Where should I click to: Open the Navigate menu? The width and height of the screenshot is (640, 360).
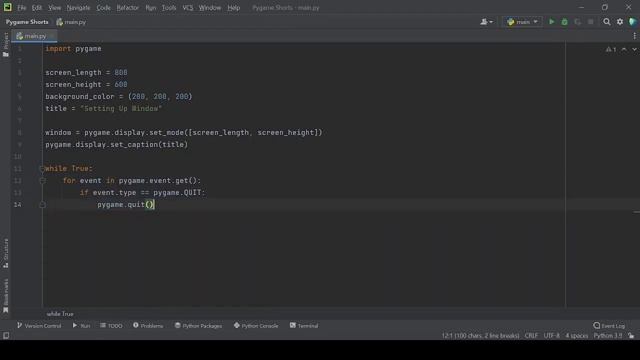(x=78, y=8)
